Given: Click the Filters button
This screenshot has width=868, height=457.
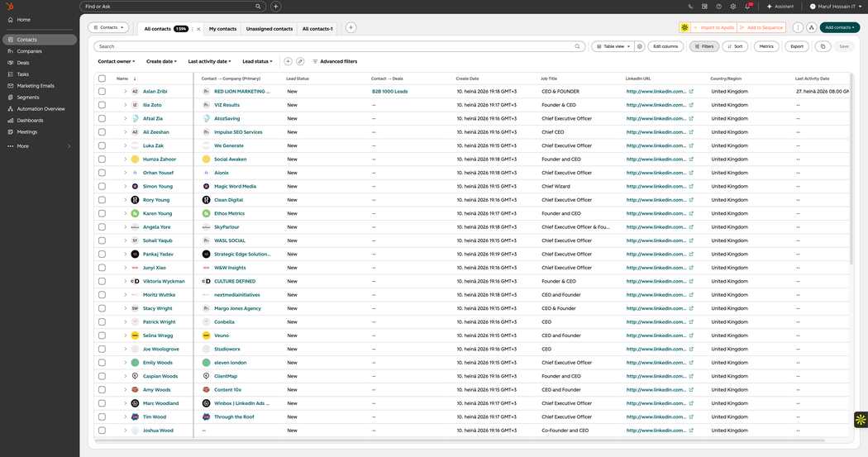Looking at the screenshot, I should click(x=704, y=46).
